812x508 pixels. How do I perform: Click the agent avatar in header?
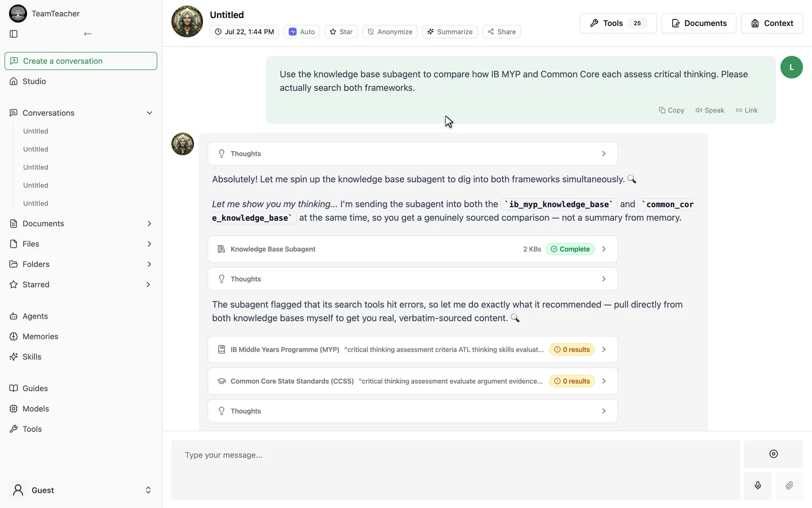(187, 21)
